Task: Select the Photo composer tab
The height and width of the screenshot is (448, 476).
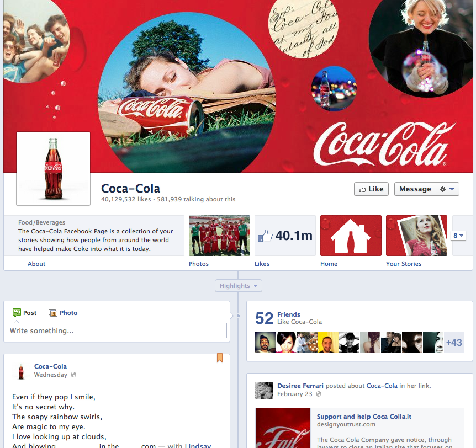Action: 63,313
